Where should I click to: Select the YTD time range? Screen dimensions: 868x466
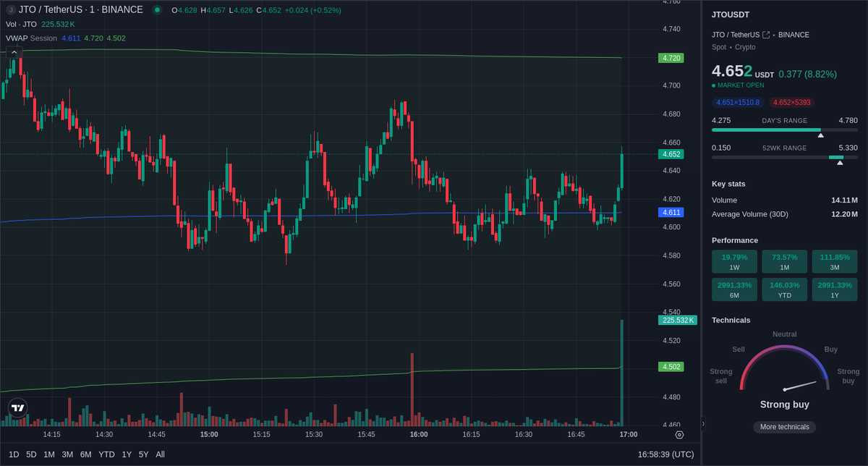106,454
